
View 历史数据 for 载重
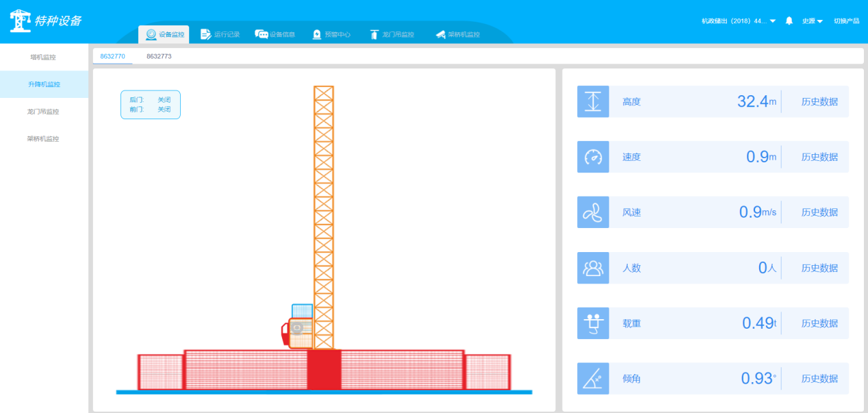[819, 323]
